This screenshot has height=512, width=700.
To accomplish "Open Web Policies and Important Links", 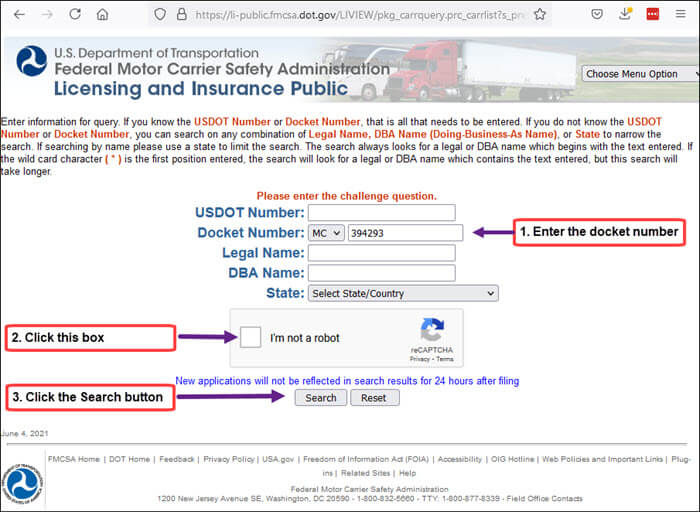I will [x=602, y=459].
